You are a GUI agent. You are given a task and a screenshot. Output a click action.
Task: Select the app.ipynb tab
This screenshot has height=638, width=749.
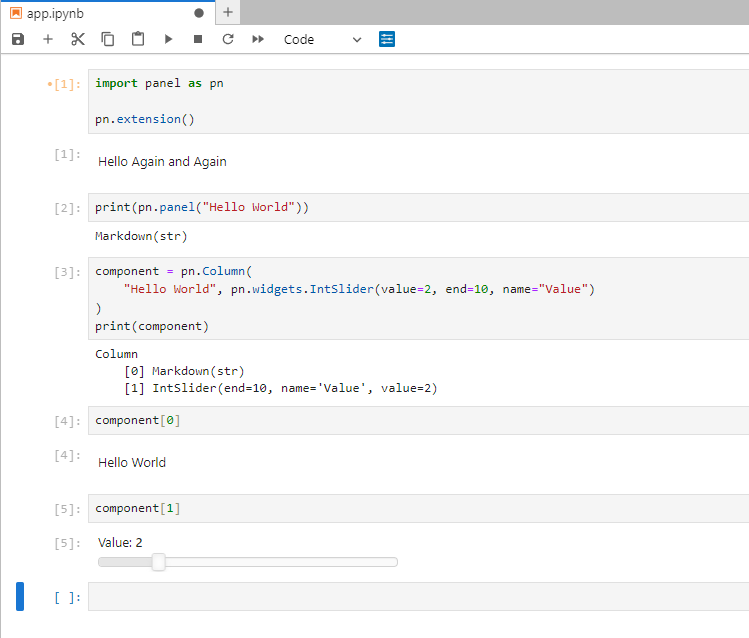[55, 13]
